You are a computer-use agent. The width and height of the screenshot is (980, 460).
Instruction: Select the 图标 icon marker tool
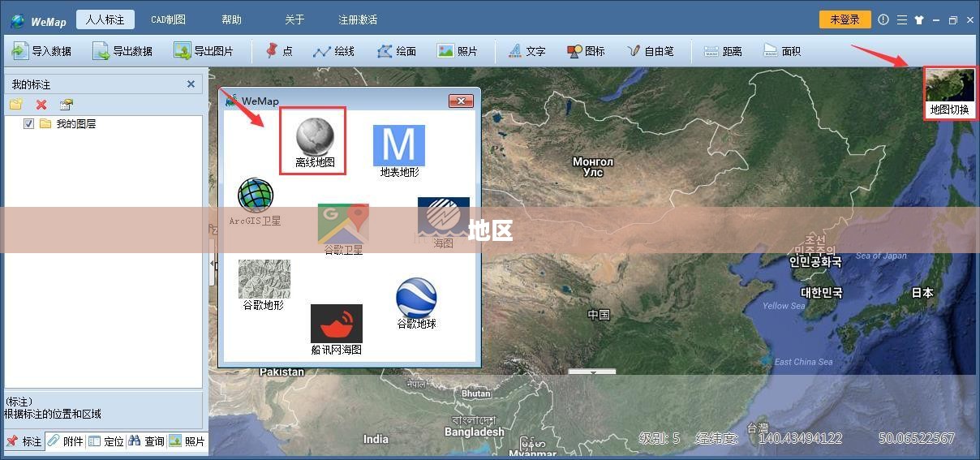(586, 51)
